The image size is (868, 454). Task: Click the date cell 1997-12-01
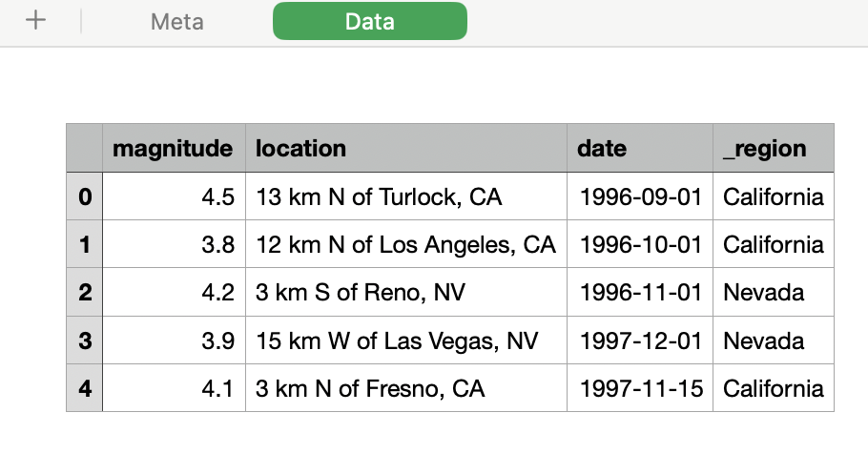point(640,340)
